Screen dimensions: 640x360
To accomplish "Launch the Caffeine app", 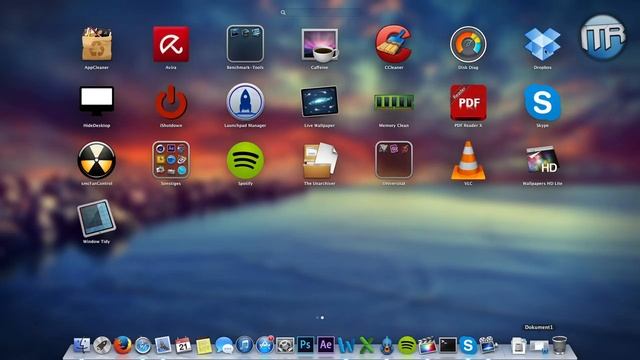I will [x=320, y=45].
